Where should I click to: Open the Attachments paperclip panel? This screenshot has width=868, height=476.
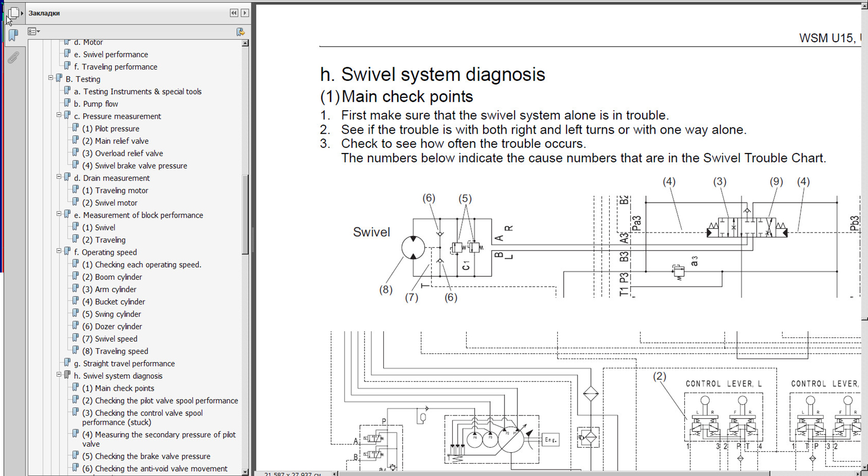13,58
